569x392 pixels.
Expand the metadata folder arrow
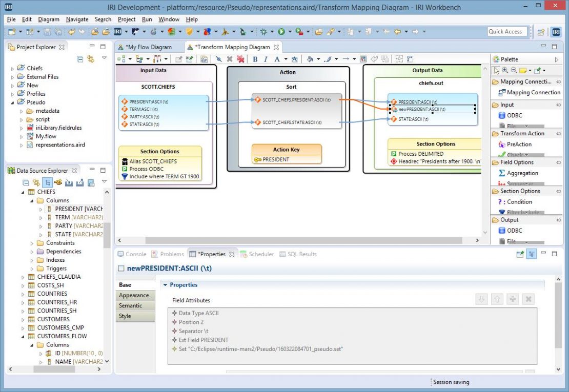[22, 111]
